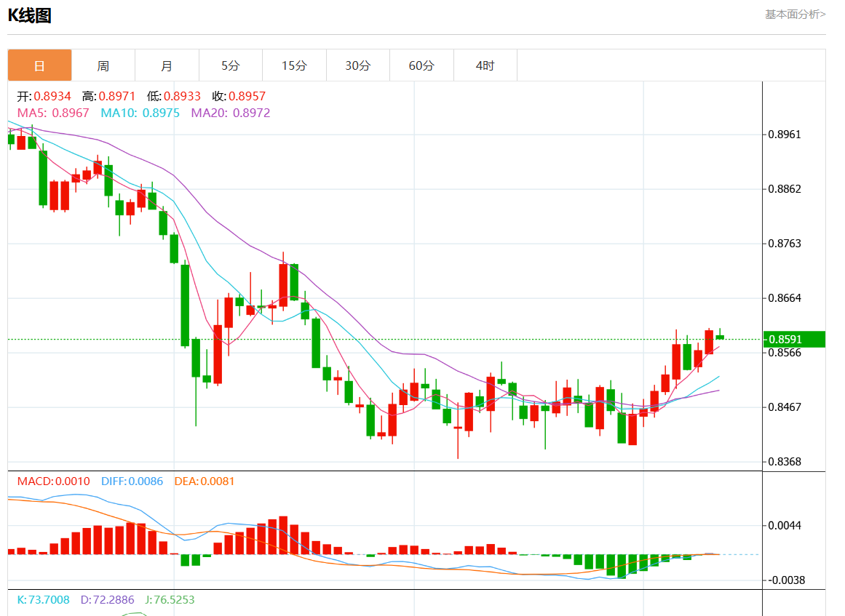Click the 0.8763 price axis label

tap(785, 244)
